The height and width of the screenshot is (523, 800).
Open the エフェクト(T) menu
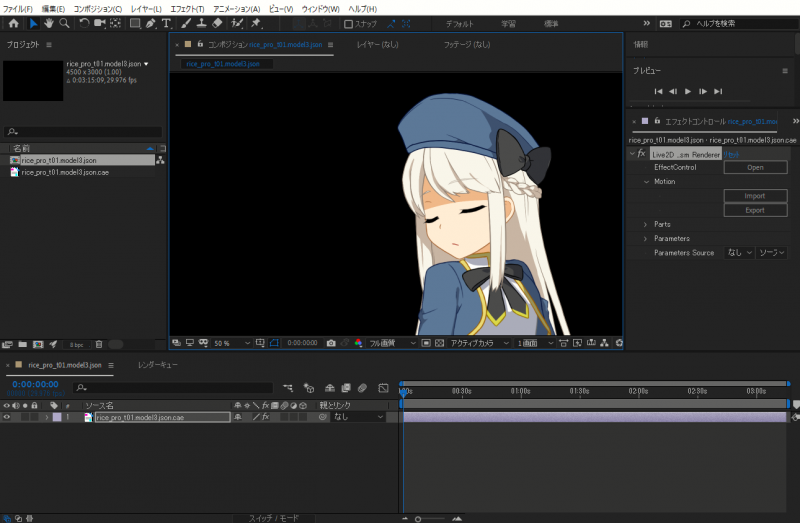[x=186, y=8]
